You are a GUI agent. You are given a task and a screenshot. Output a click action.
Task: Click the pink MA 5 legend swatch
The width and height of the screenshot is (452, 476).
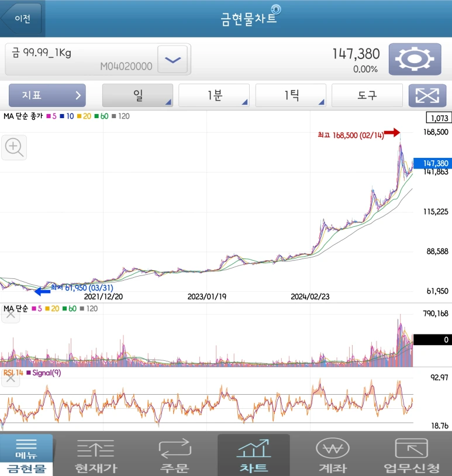click(x=49, y=116)
